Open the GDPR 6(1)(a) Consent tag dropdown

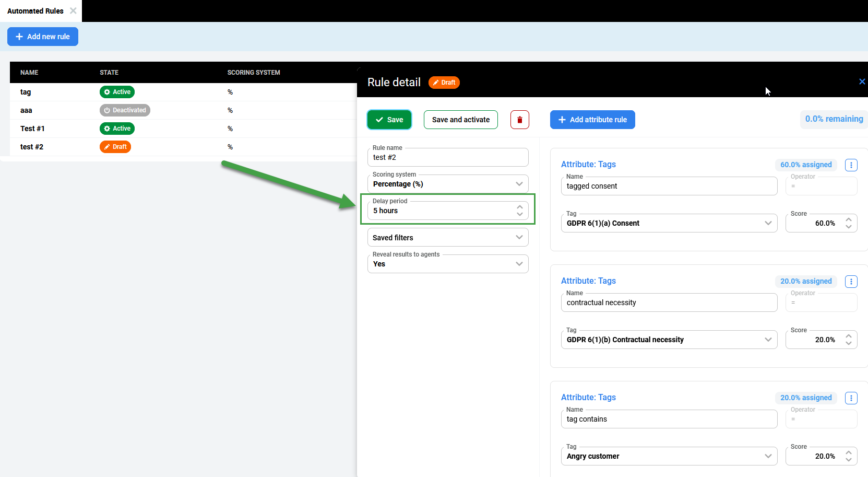pos(668,223)
